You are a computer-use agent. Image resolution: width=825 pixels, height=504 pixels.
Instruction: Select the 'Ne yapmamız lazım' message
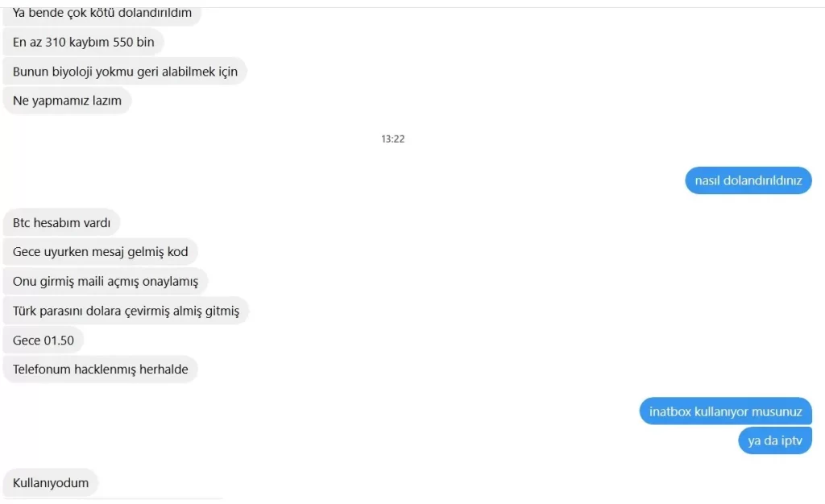click(67, 101)
